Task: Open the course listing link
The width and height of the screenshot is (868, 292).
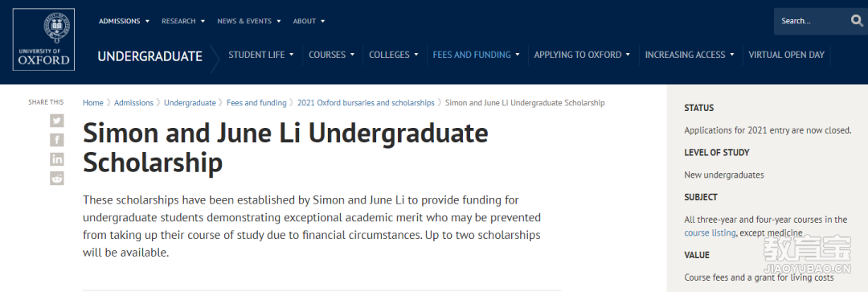Action: 710,232
